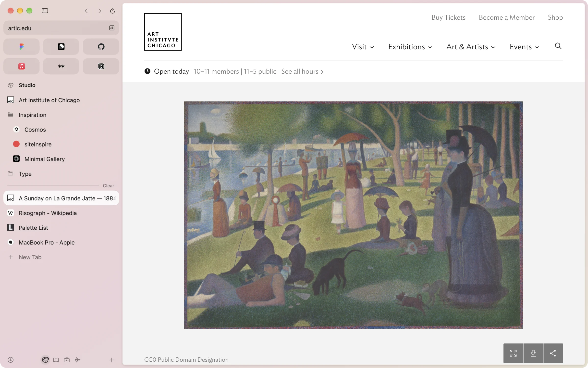Image resolution: width=588 pixels, height=368 pixels.
Task: Add new space with plus icon
Action: (111, 360)
